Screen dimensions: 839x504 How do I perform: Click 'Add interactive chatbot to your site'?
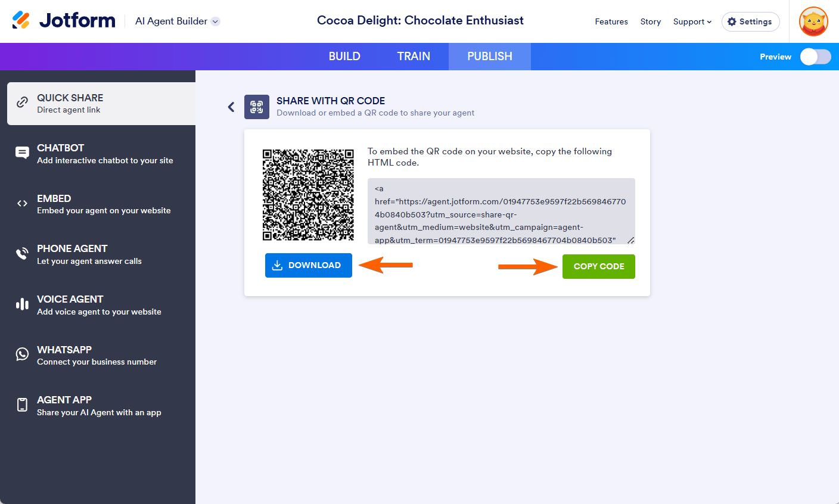pos(105,161)
